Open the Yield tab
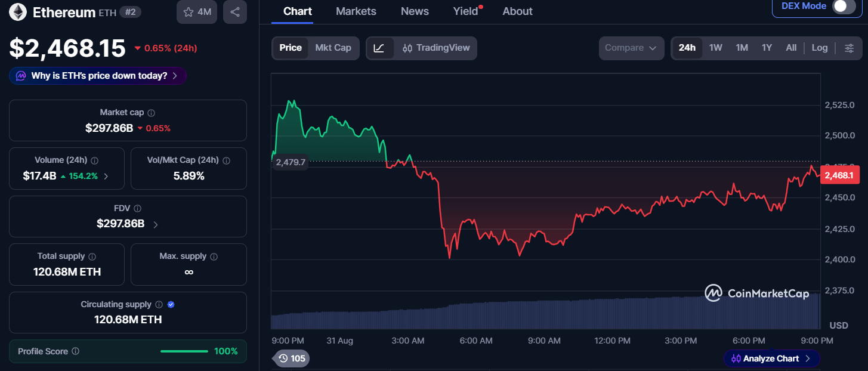Viewport: 868px width, 371px height. click(467, 11)
